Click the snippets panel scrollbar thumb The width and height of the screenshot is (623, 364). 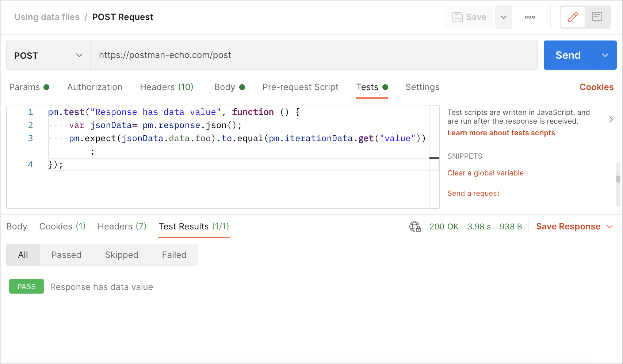point(618,179)
